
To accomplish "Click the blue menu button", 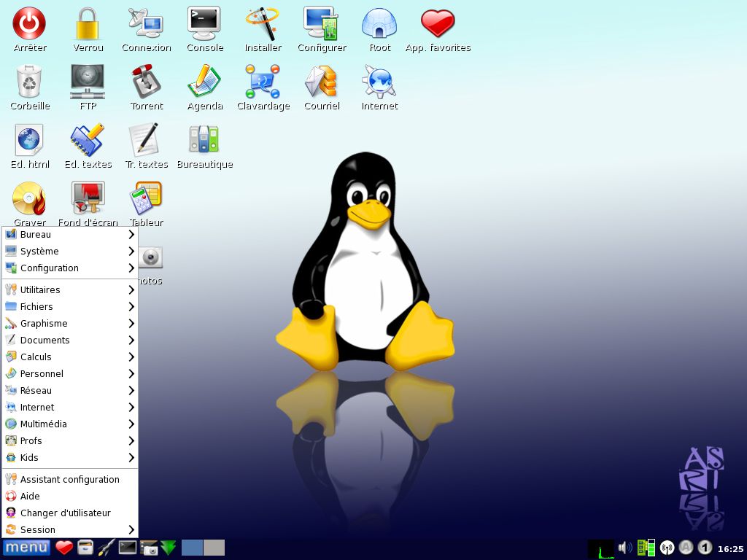I will [x=26, y=548].
